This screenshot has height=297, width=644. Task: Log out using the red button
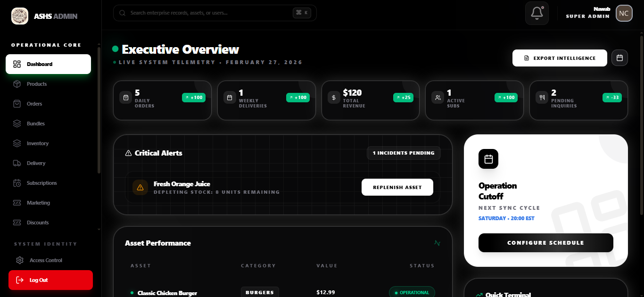[50, 280]
